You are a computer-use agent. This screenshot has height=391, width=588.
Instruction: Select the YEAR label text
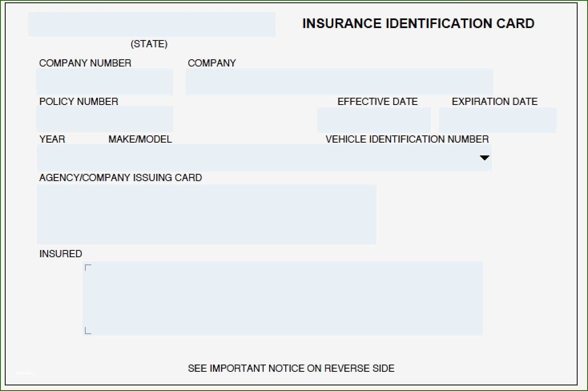coord(52,139)
